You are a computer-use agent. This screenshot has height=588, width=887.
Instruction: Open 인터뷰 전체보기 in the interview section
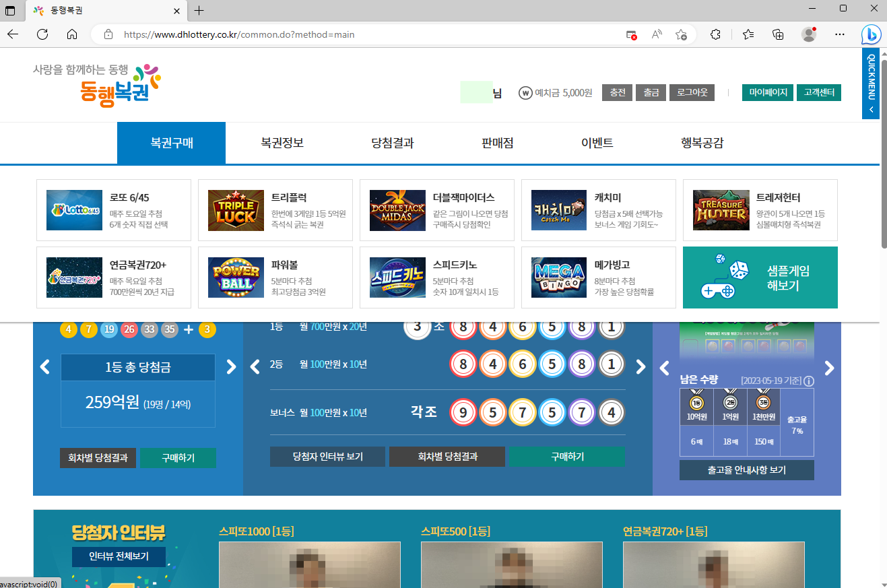[119, 556]
